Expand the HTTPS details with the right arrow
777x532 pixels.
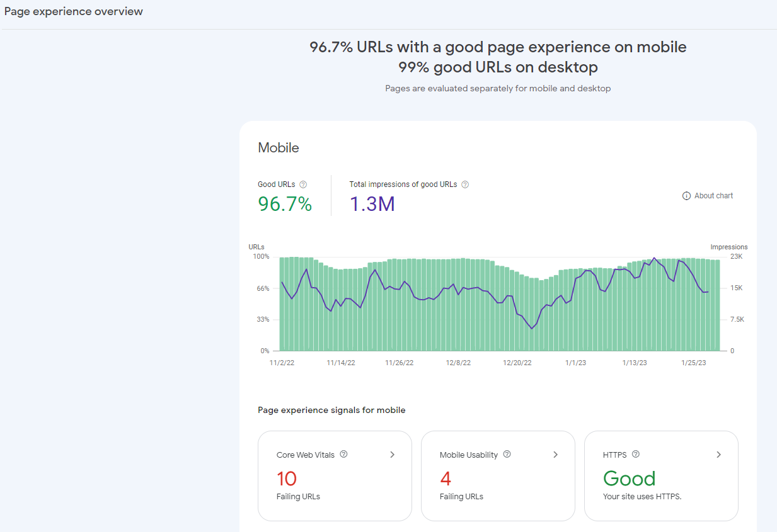click(718, 454)
